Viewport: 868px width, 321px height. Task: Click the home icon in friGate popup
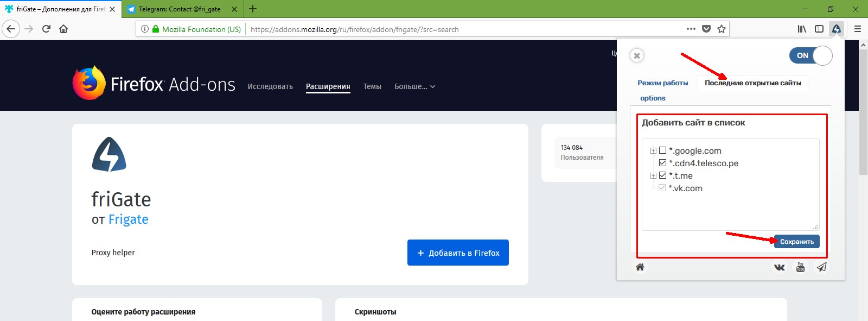click(x=640, y=267)
